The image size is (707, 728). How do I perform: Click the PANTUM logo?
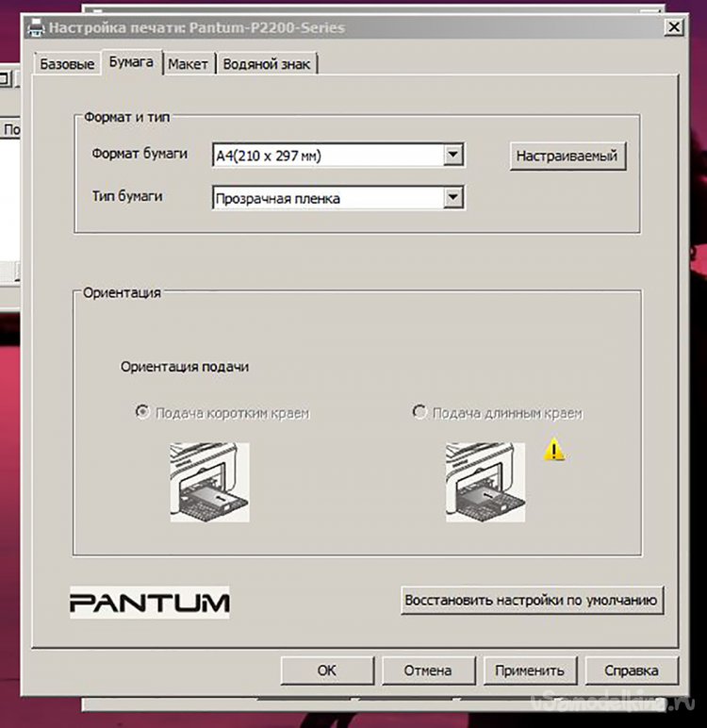point(149,602)
